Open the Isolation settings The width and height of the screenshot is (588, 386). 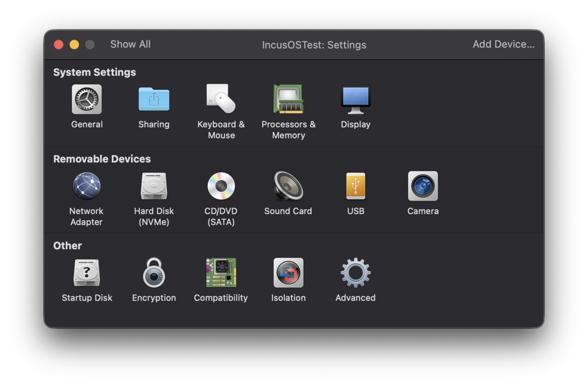tap(288, 272)
